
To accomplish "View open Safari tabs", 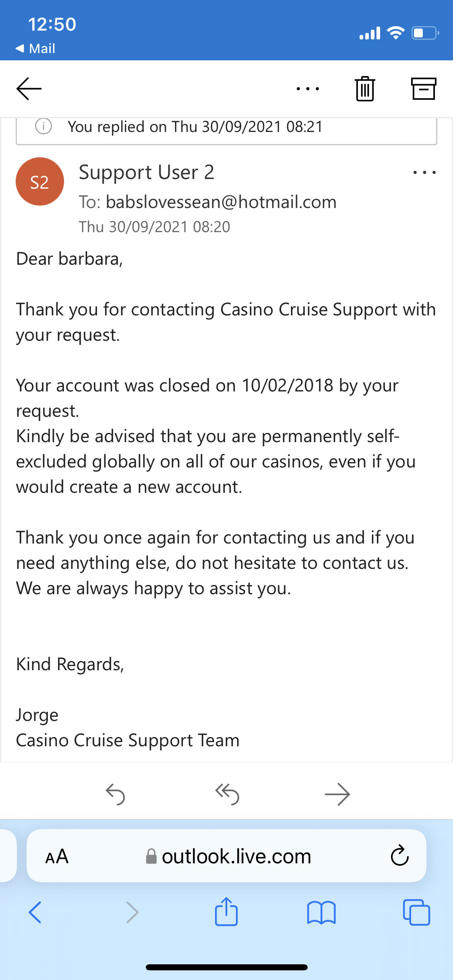I will coord(416,912).
